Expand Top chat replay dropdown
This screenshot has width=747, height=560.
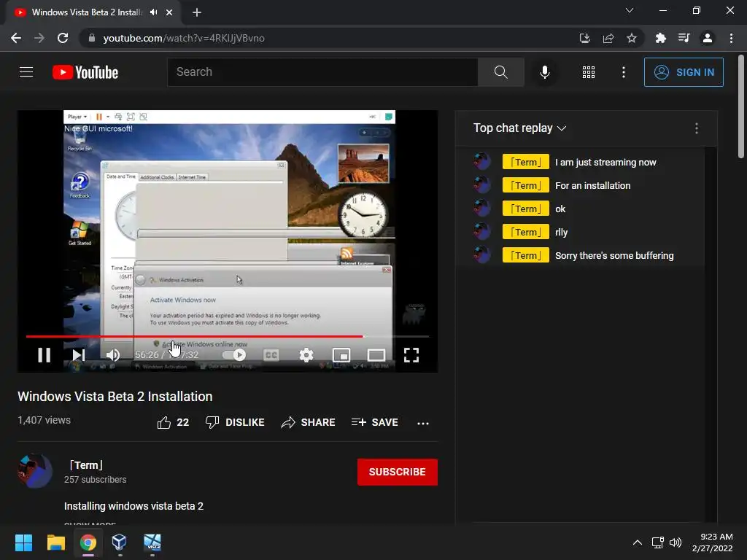point(519,128)
